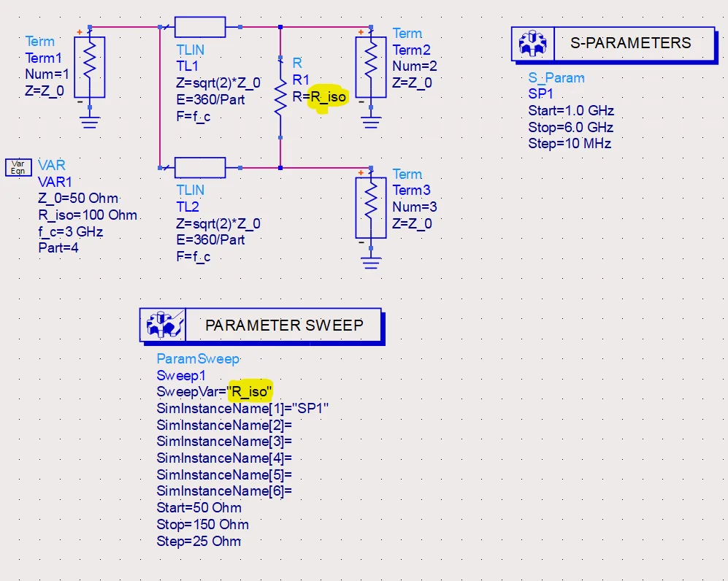Click the empty SimInstanceName[6]= parameter
The width and height of the screenshot is (728, 581).
pyautogui.click(x=224, y=491)
